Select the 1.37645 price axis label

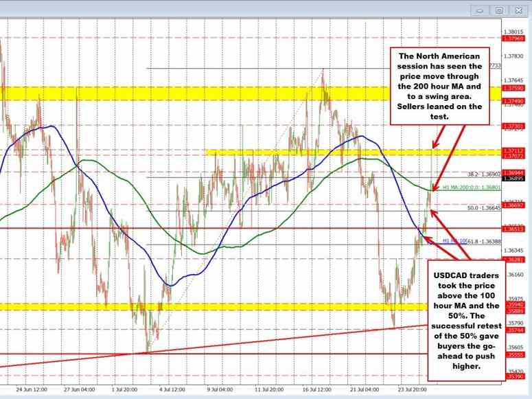[513, 80]
